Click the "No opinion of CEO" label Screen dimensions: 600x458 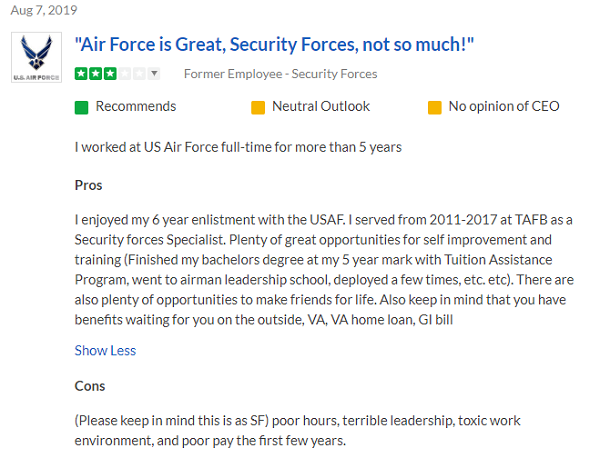(x=503, y=107)
